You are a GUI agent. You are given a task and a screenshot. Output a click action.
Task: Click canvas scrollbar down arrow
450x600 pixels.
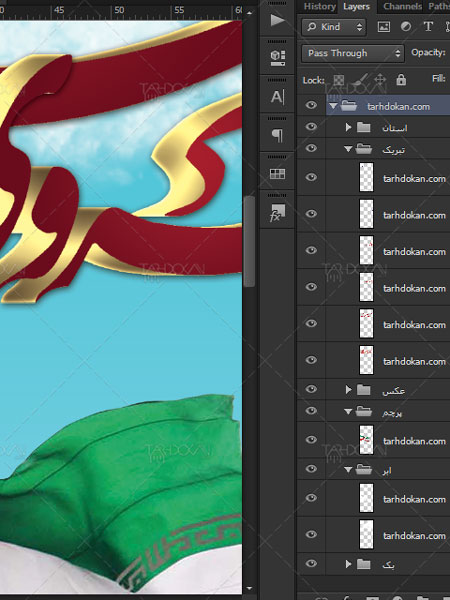pyautogui.click(x=249, y=588)
